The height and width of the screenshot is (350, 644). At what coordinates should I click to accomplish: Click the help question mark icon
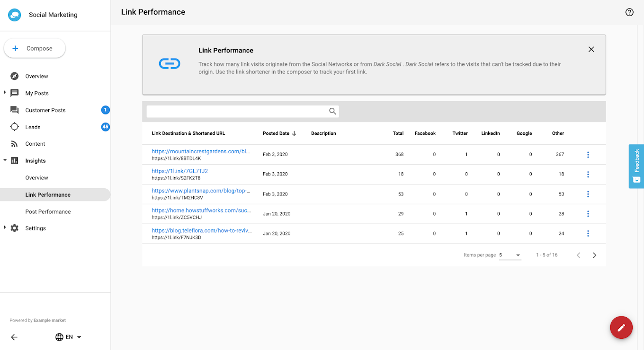coord(629,12)
